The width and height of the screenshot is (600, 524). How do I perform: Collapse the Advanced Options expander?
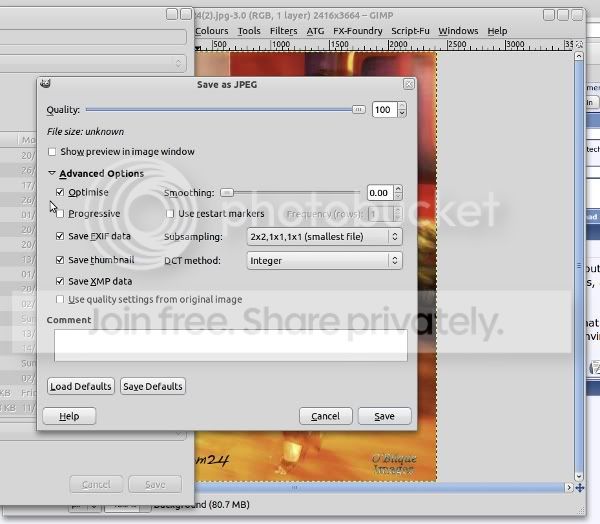pos(52,174)
